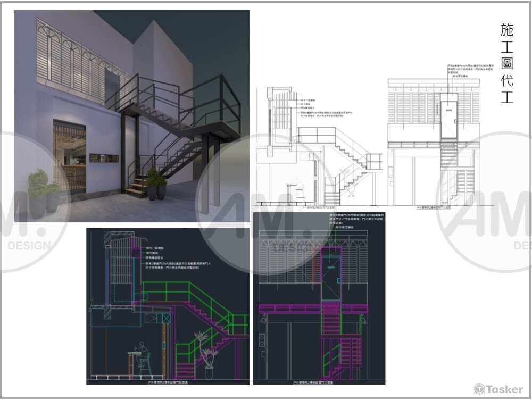Screen dimensions: 532x400
Task: Click the Tasker logo icon
Action: (479, 389)
